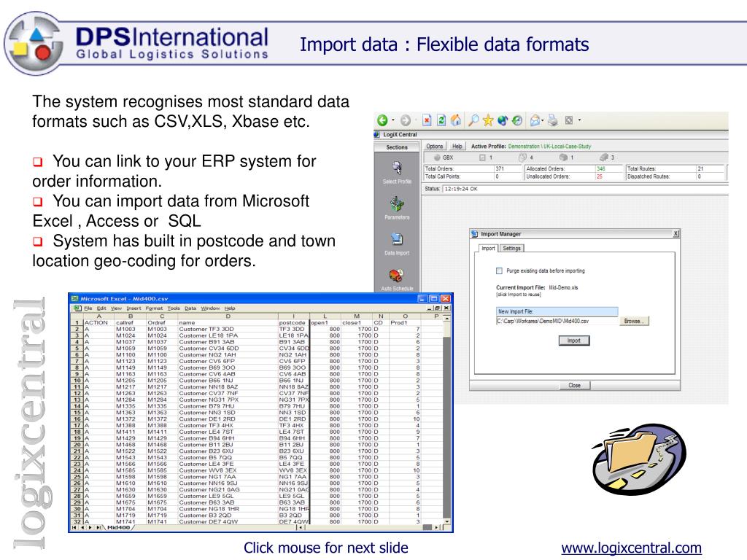Click the Demonstration UK-Local-Case-Study active profile text
This screenshot has height=560, width=747.
point(549,146)
